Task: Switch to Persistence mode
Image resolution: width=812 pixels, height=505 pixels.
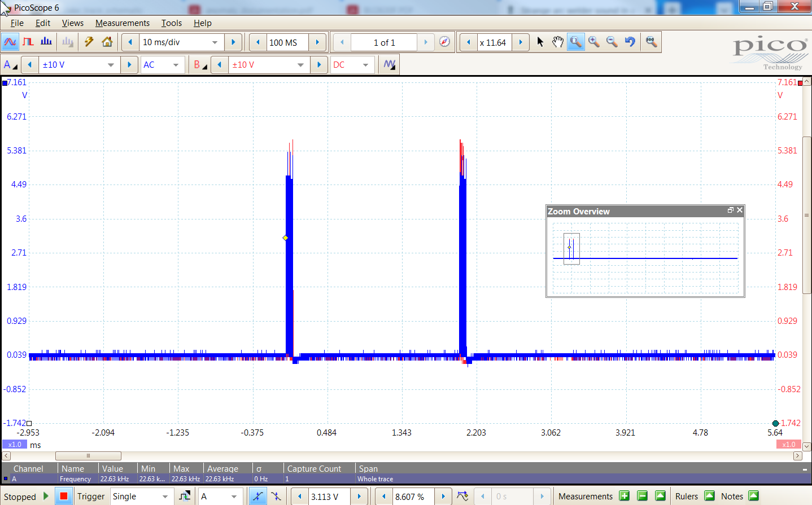Action: point(28,42)
